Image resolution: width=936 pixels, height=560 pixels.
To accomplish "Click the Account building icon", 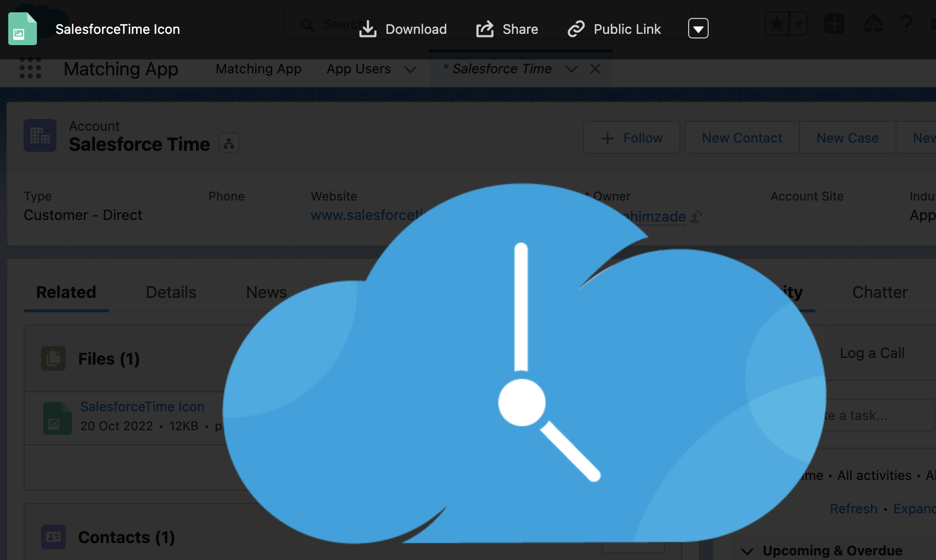I will coord(40,135).
